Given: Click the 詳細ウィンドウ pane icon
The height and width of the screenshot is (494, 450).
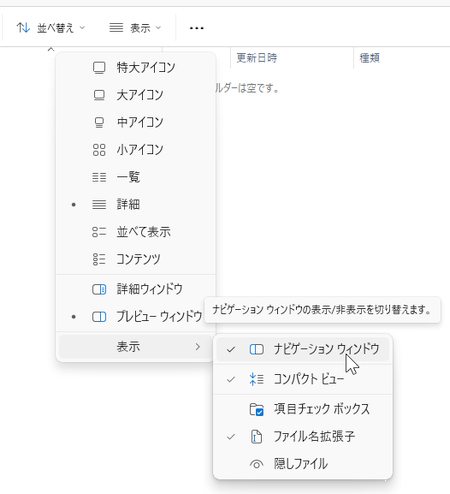Looking at the screenshot, I should point(99,289).
